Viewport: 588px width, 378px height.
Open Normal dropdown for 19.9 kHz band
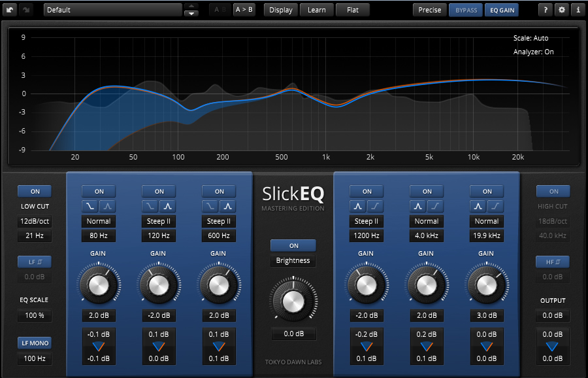(486, 221)
